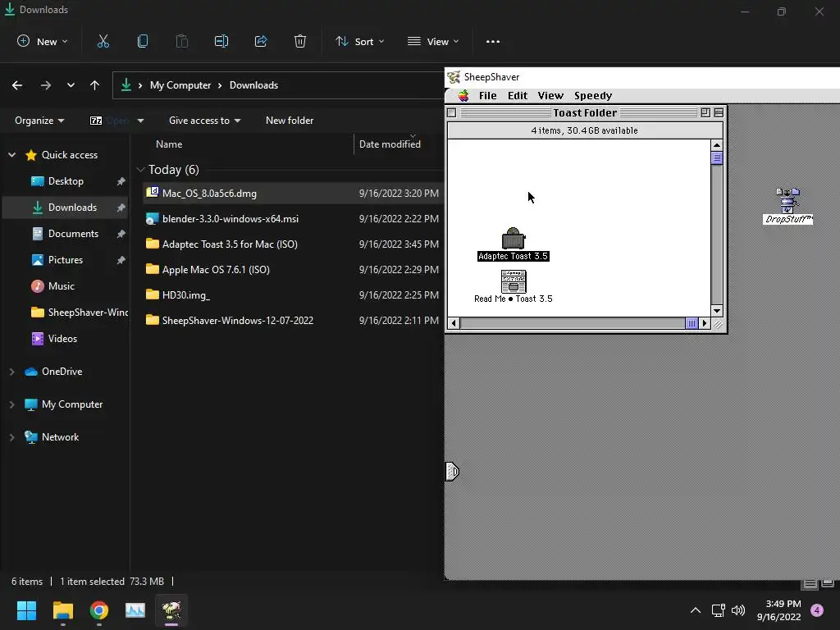Open the See more ellipsis menu
This screenshot has width=840, height=630.
[x=493, y=41]
